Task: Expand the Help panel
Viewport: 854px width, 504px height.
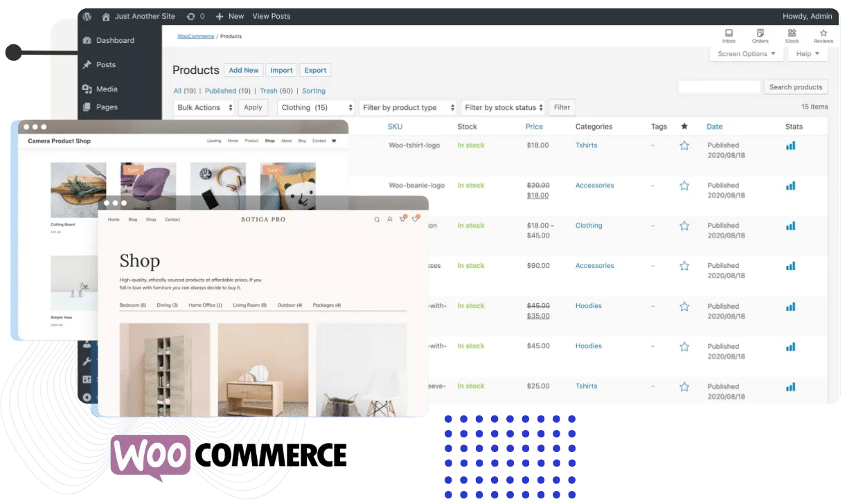Action: click(808, 54)
